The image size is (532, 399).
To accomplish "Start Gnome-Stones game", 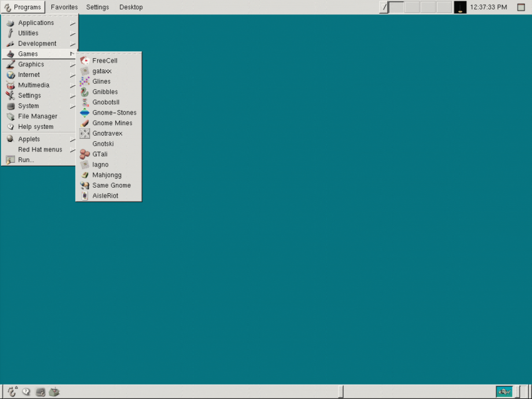I will coord(108,113).
